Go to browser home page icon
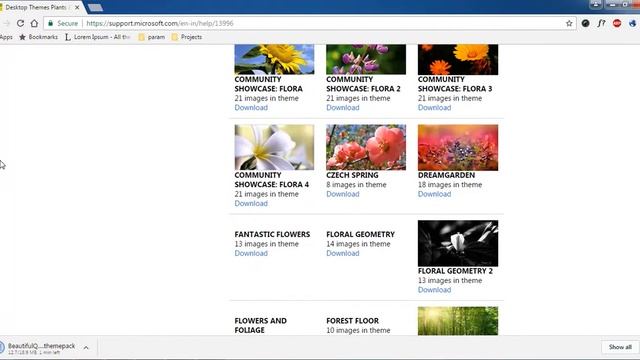This screenshot has width=640, height=360. pyautogui.click(x=34, y=23)
